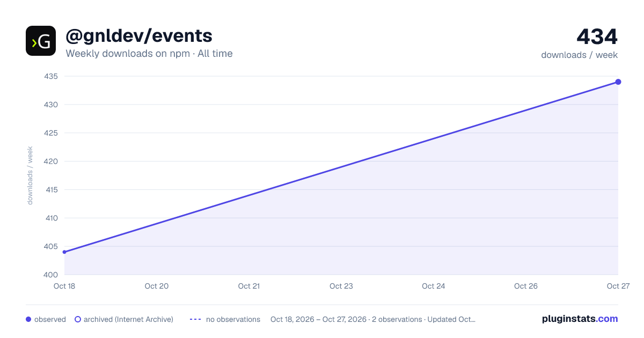Viewport: 644px width, 338px height.
Task: Select the Oct 18 data point on the chart
Action: click(x=64, y=252)
